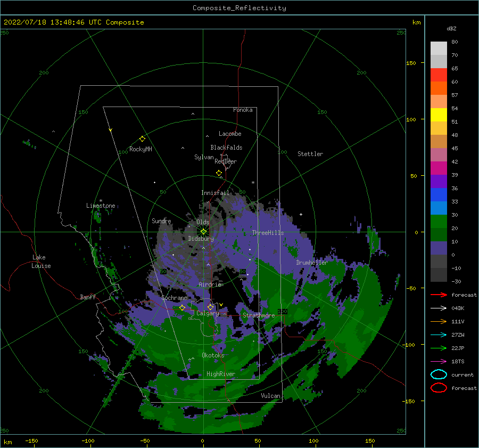
Task: Click the Innisfail label
Action: (x=215, y=193)
